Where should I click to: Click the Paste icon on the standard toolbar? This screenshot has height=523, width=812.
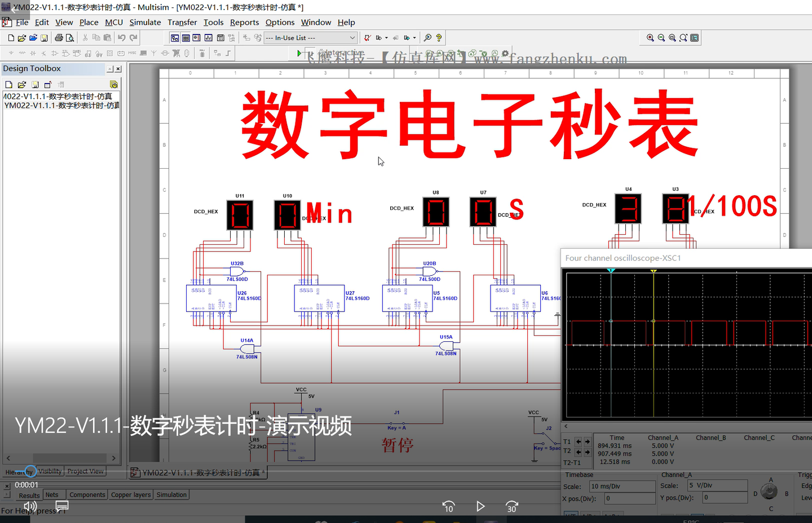coord(108,38)
